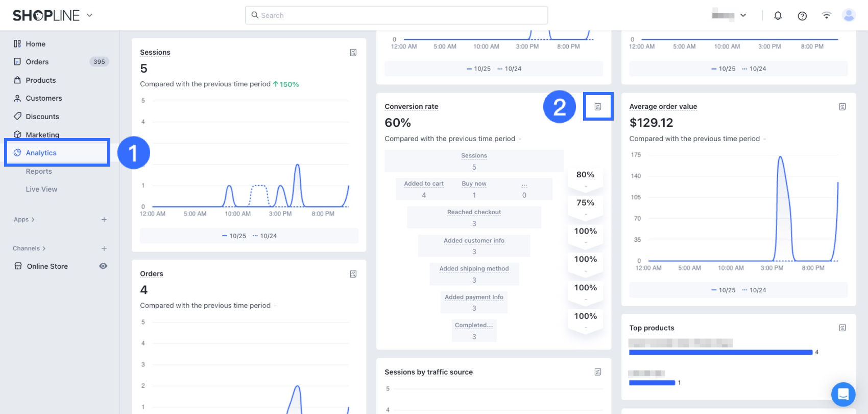Open the user profile avatar
The width and height of the screenshot is (868, 414).
pos(849,15)
